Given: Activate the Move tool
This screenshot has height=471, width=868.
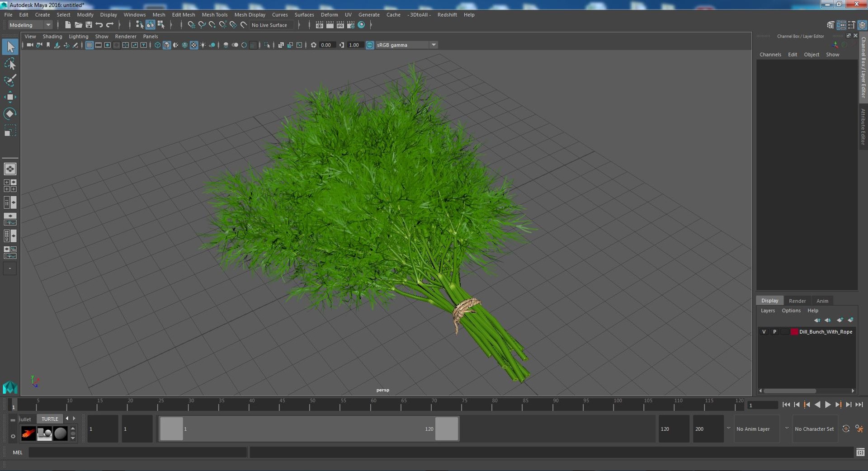Looking at the screenshot, I should [10, 97].
